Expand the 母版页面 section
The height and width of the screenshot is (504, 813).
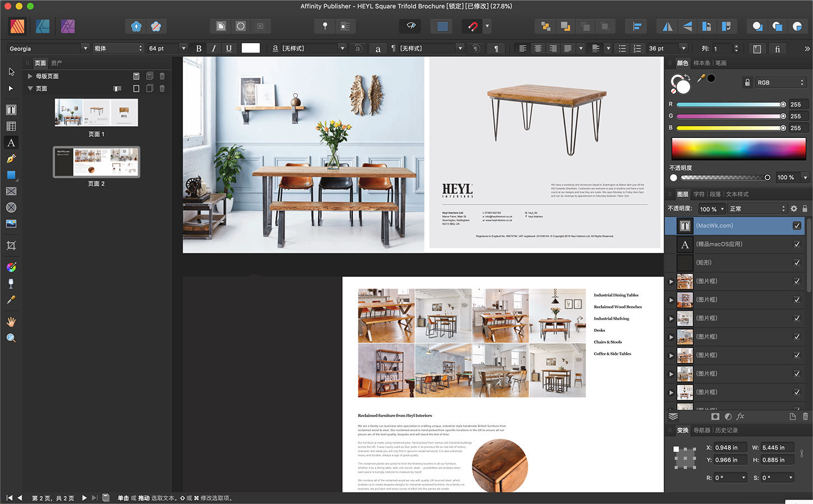pyautogui.click(x=30, y=76)
